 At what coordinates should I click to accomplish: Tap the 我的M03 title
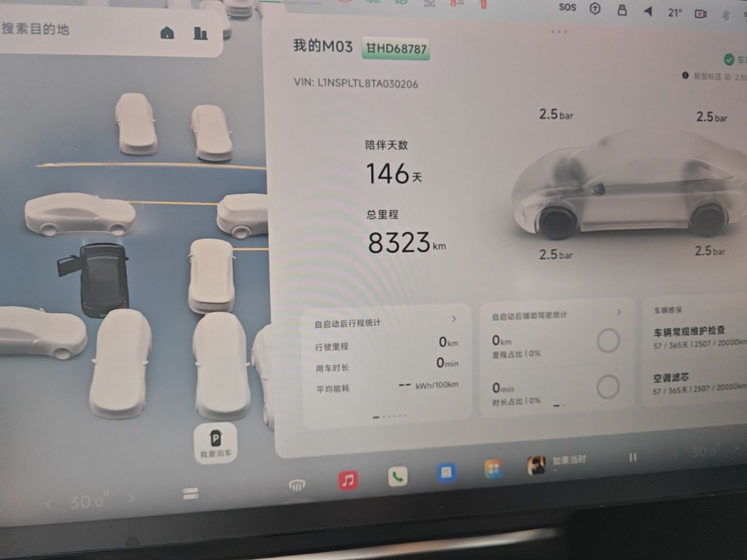(x=323, y=46)
